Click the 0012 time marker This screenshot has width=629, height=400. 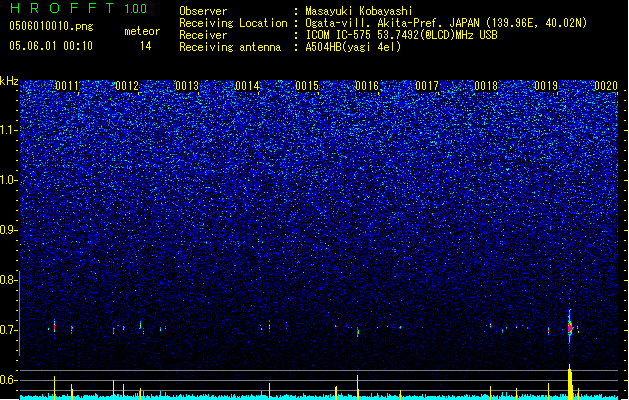[127, 86]
